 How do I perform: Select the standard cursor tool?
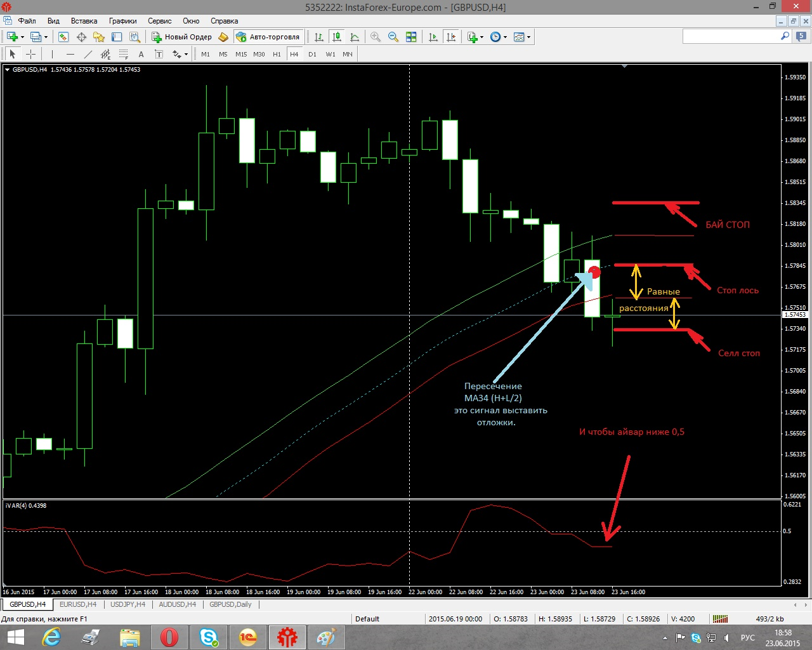coord(13,54)
